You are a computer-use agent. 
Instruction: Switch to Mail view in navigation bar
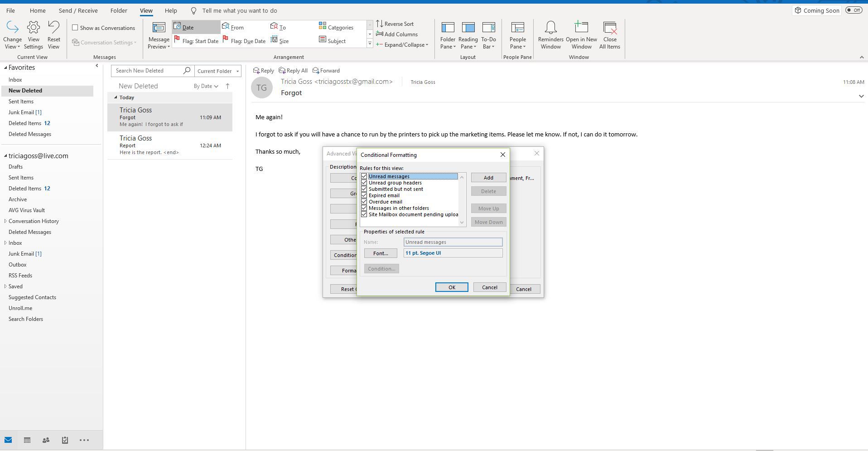(8, 440)
